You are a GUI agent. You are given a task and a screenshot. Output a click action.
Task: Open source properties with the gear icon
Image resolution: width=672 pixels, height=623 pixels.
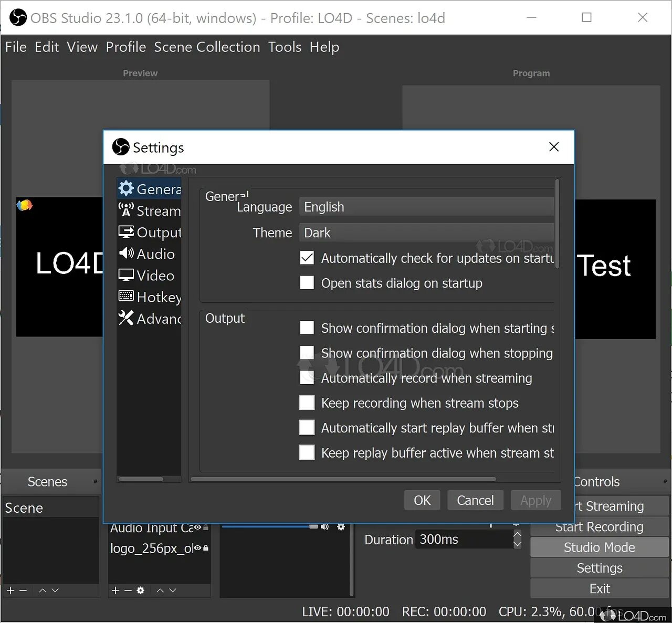coord(141,590)
